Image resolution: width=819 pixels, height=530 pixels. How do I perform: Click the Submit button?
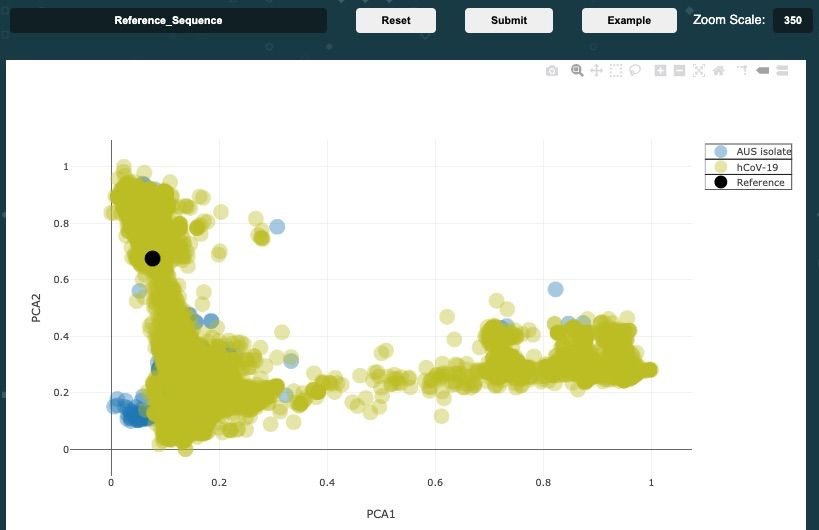tap(509, 20)
